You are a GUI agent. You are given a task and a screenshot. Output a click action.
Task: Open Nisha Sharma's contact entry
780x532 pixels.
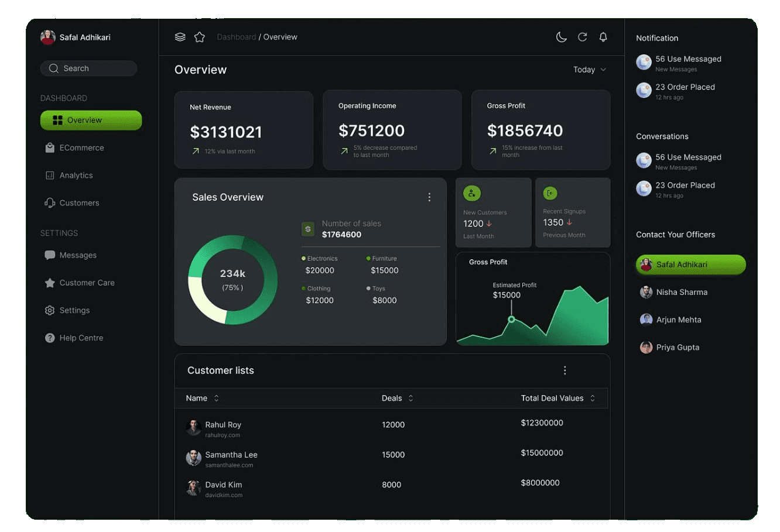point(682,291)
